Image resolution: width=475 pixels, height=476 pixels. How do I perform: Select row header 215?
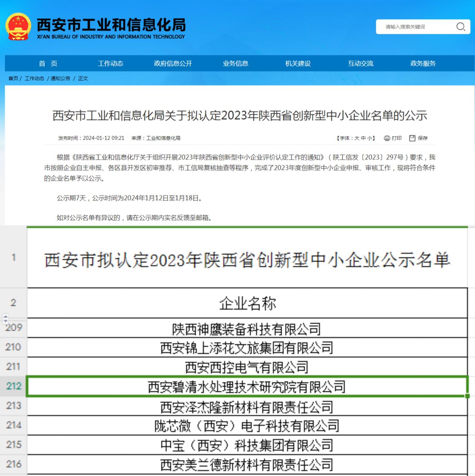click(x=14, y=445)
